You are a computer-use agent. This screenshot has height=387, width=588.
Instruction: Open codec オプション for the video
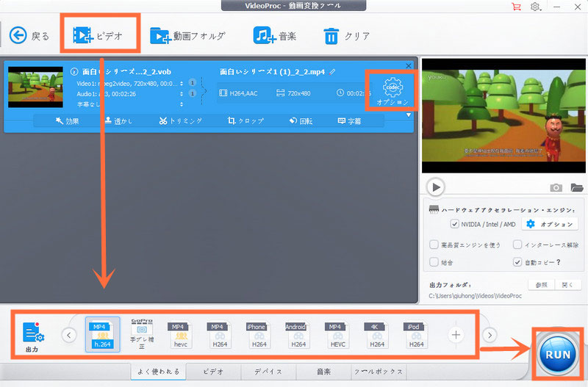tap(392, 91)
